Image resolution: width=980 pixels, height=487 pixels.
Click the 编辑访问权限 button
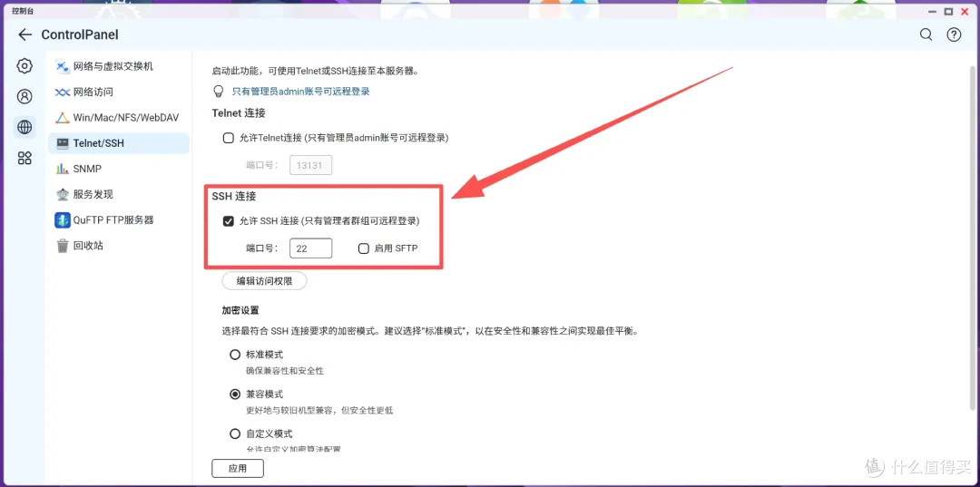coord(264,281)
